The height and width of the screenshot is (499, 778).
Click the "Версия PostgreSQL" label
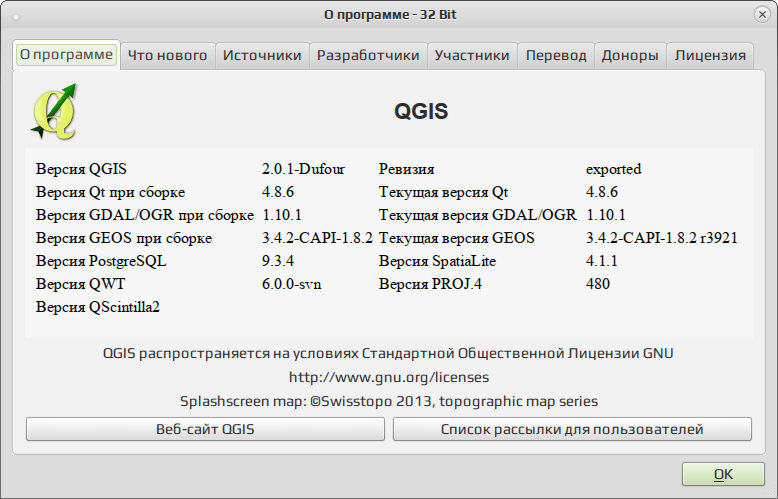101,261
